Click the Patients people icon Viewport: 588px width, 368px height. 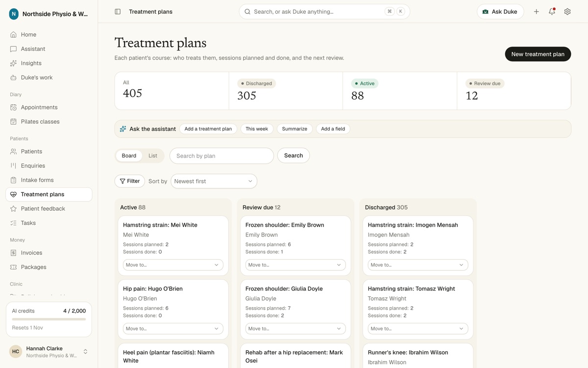point(13,152)
